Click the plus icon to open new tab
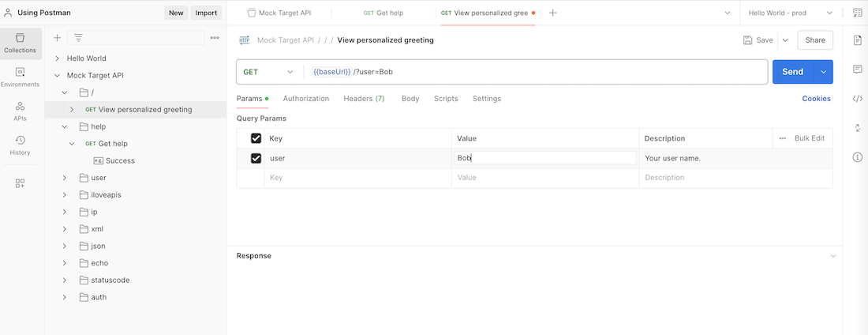Image resolution: width=868 pixels, height=335 pixels. (x=552, y=13)
